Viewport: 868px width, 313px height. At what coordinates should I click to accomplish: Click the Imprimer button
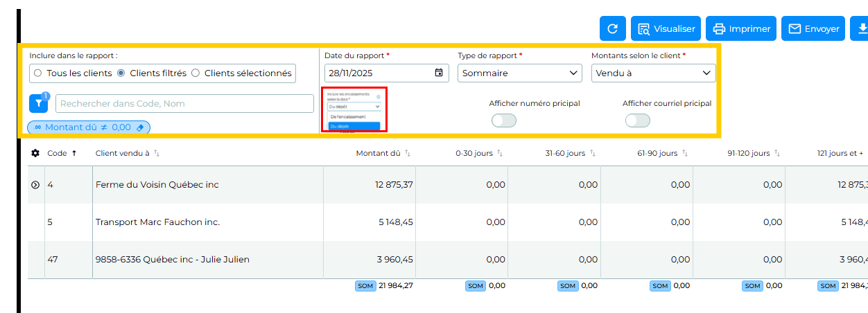741,28
